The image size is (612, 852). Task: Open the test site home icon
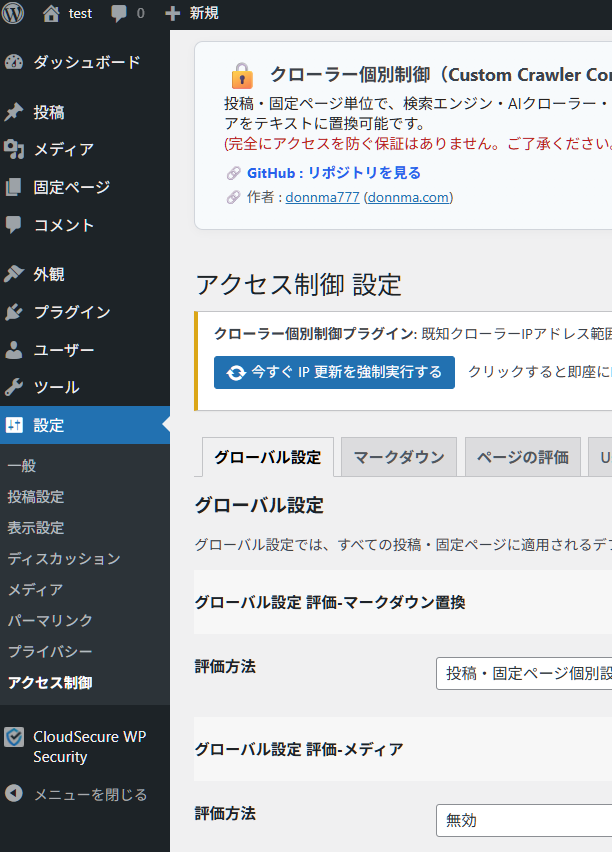51,13
